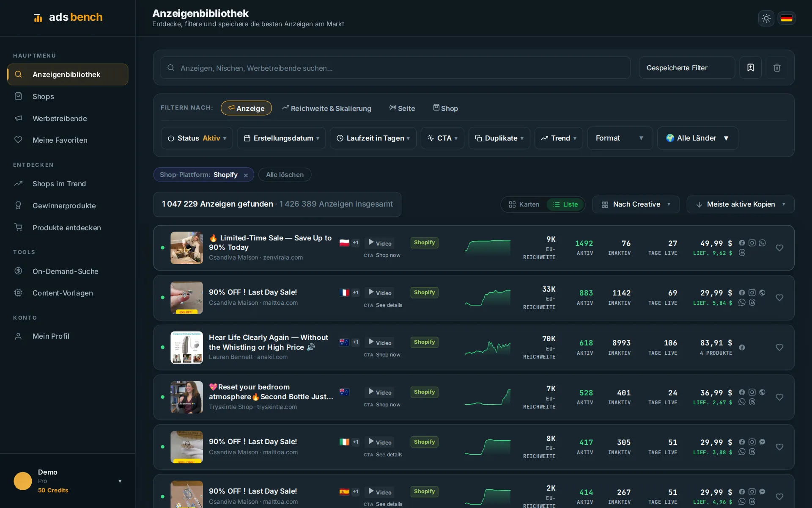Save current filter with bookmark icon
This screenshot has width=812, height=508.
pyautogui.click(x=750, y=68)
